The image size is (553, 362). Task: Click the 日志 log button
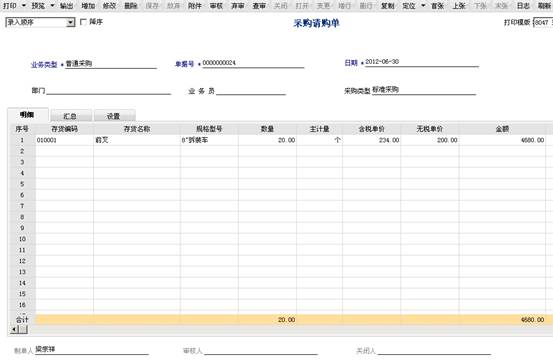(x=523, y=6)
